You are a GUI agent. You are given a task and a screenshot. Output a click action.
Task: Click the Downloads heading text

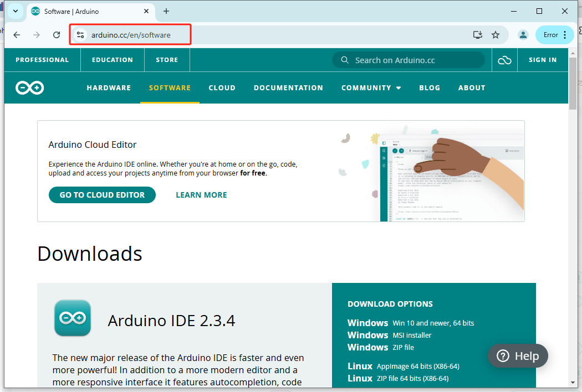coord(90,254)
